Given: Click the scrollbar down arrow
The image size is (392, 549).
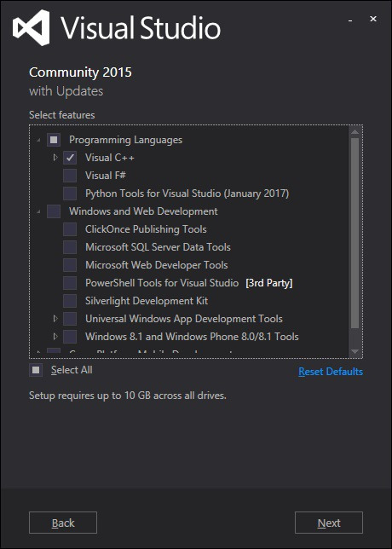Looking at the screenshot, I should [355, 351].
